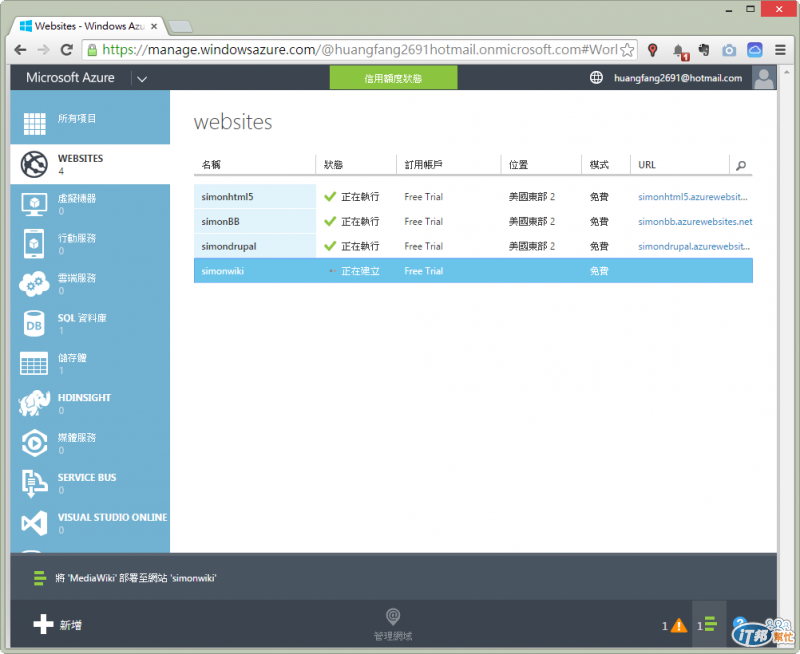Click the Evernote elephant extension icon
The image size is (800, 654).
704,50
